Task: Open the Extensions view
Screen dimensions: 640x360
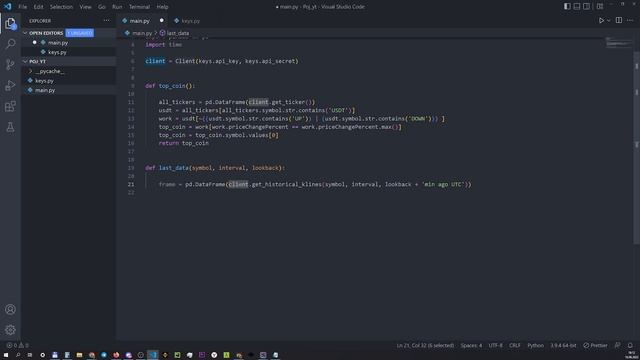Action: point(10,107)
